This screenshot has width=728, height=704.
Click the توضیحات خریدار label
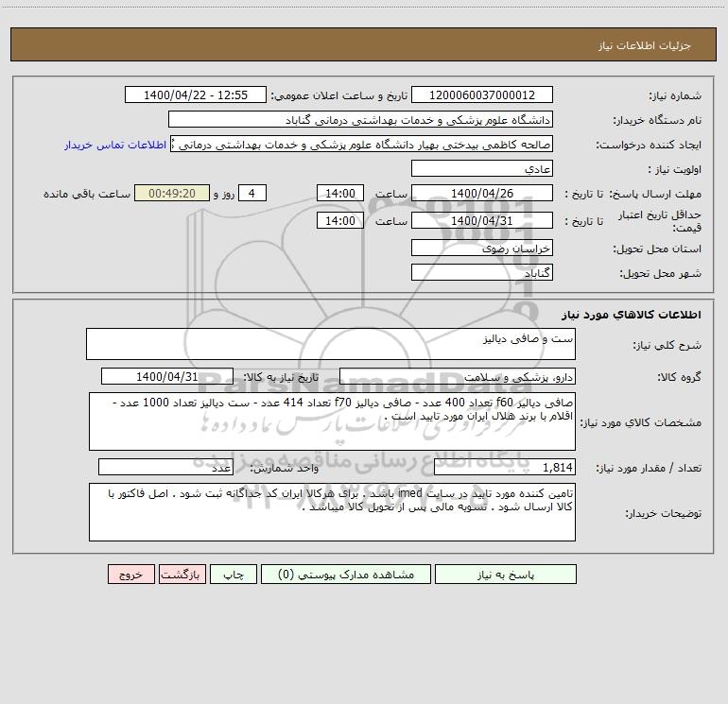pyautogui.click(x=663, y=513)
